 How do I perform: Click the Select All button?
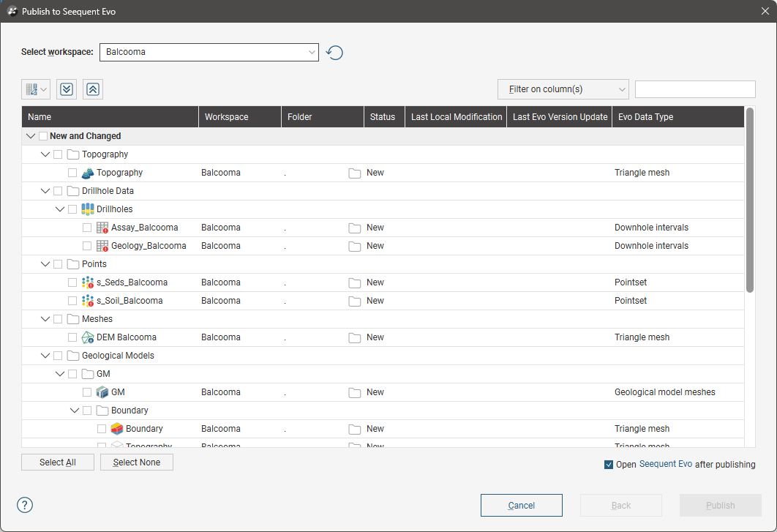[x=58, y=462]
